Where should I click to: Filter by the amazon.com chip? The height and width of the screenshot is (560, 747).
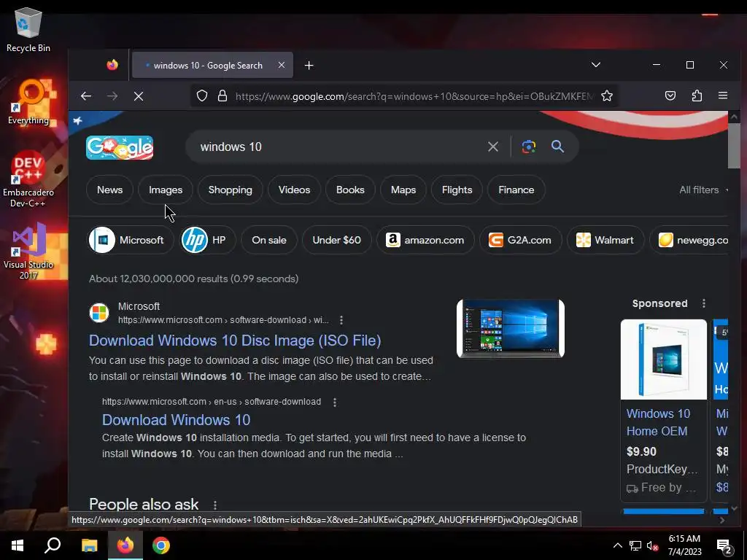coord(425,240)
